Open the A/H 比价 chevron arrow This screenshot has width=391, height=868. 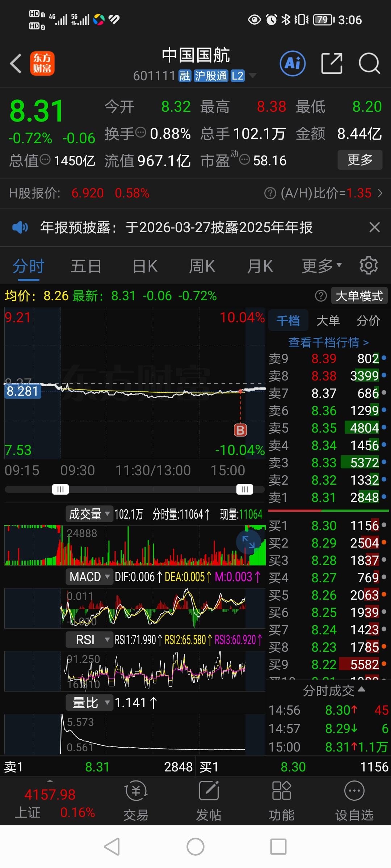coord(380,193)
